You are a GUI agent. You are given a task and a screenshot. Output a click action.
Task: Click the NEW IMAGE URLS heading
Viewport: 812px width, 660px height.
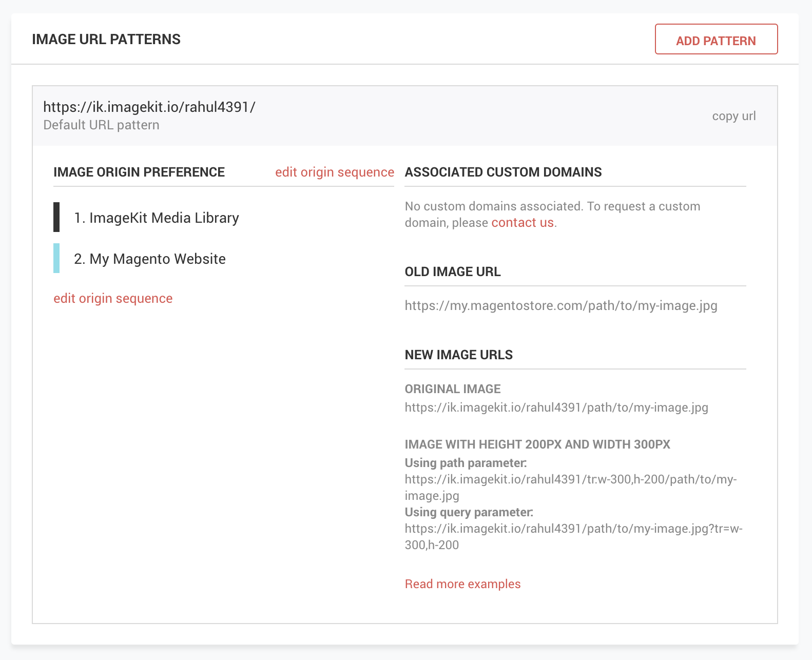pos(458,355)
